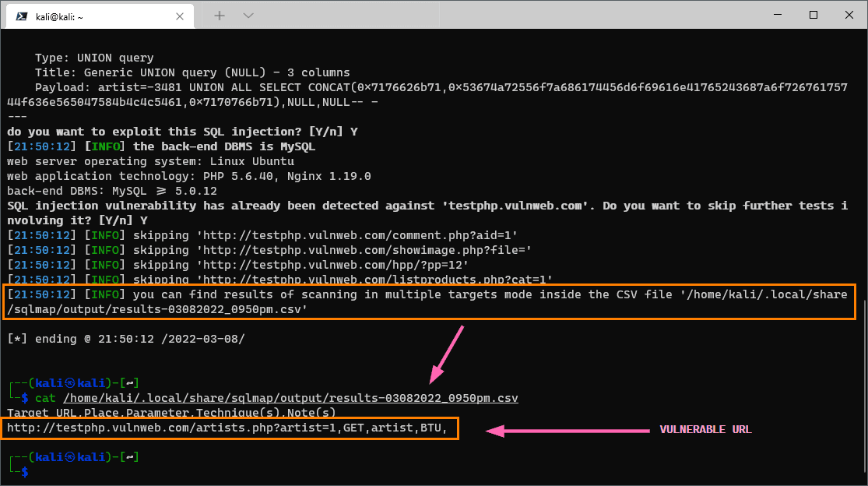Image resolution: width=868 pixels, height=486 pixels.
Task: Select the kali@kali: ~ terminal tab
Action: [100, 16]
